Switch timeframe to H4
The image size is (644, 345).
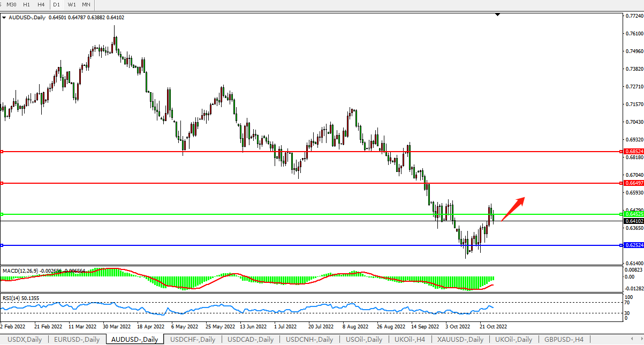click(x=41, y=4)
